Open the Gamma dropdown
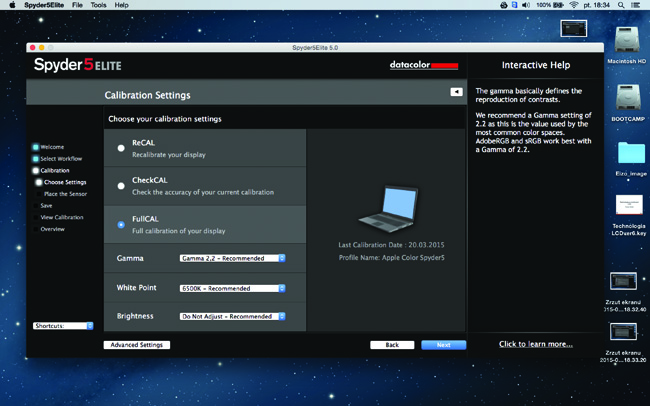 click(x=232, y=258)
